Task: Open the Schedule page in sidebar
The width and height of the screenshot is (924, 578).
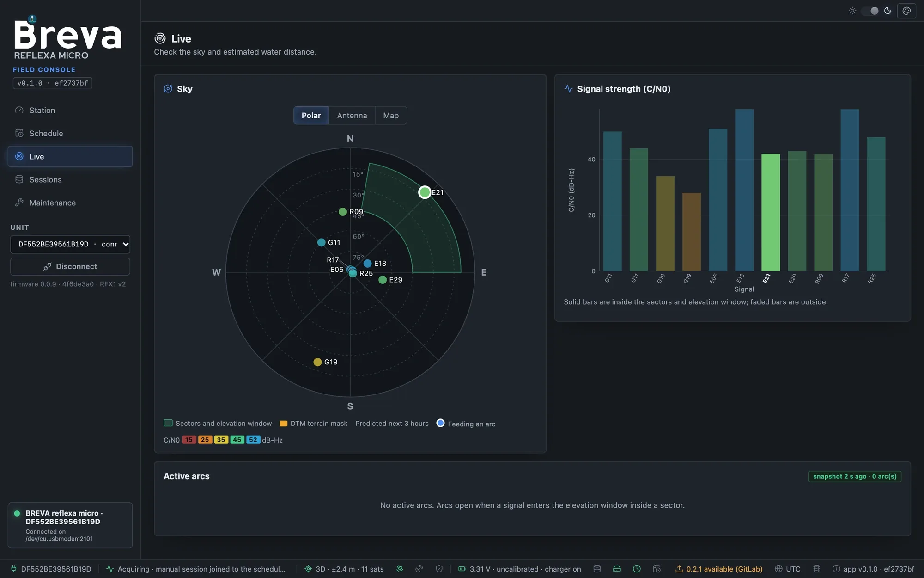Action: pyautogui.click(x=70, y=133)
